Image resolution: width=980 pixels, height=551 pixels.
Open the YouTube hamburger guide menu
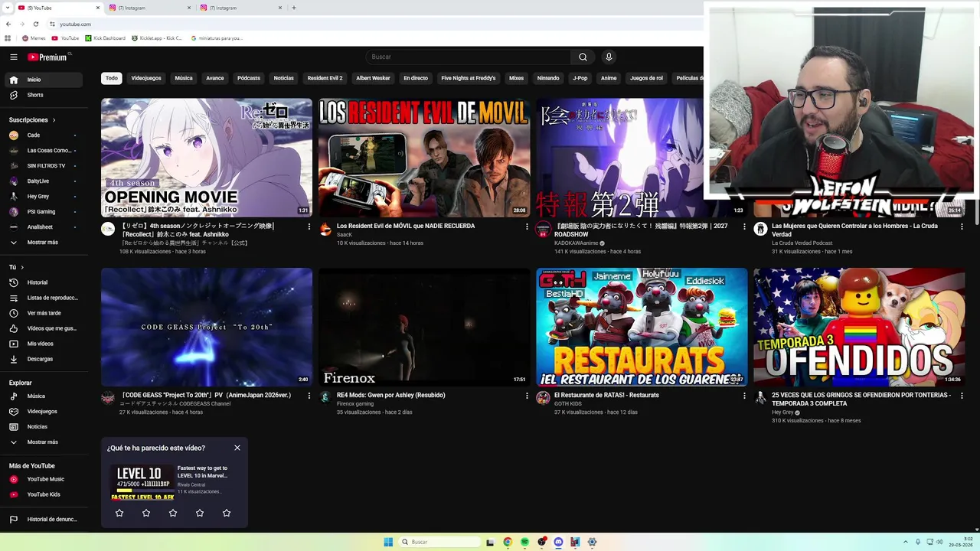point(14,57)
